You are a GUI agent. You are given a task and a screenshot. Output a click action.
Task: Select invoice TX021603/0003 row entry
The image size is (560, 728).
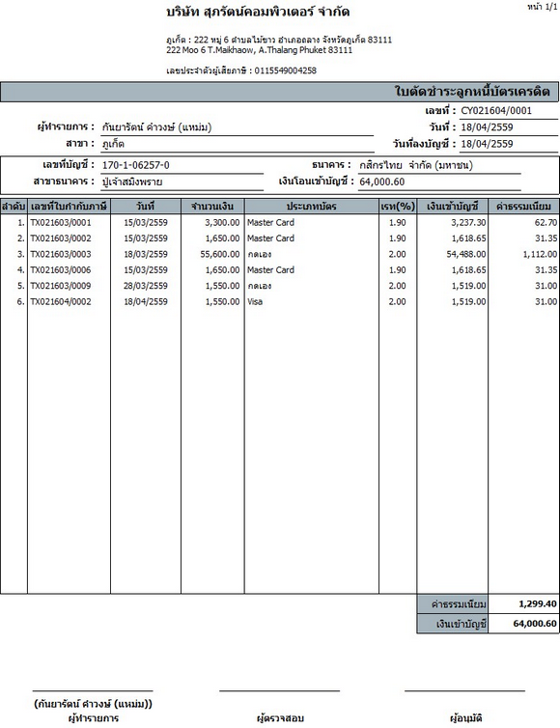coord(61,254)
